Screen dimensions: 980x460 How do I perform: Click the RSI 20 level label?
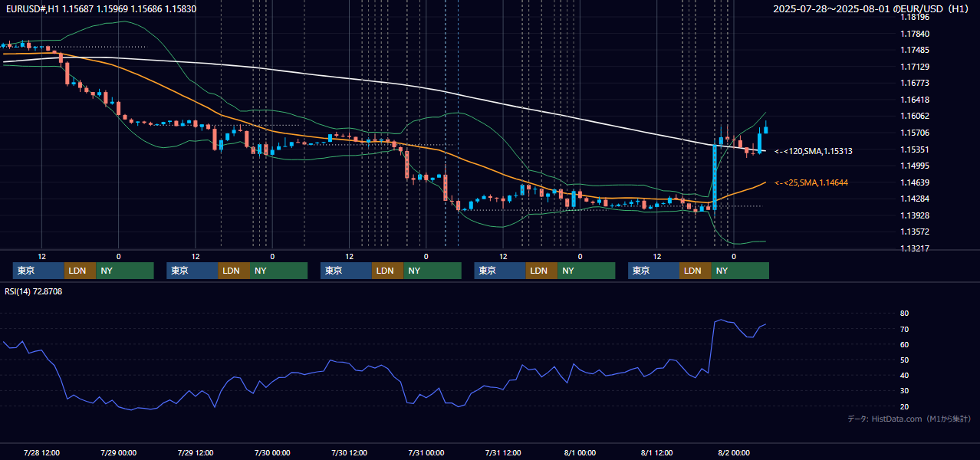(x=905, y=406)
